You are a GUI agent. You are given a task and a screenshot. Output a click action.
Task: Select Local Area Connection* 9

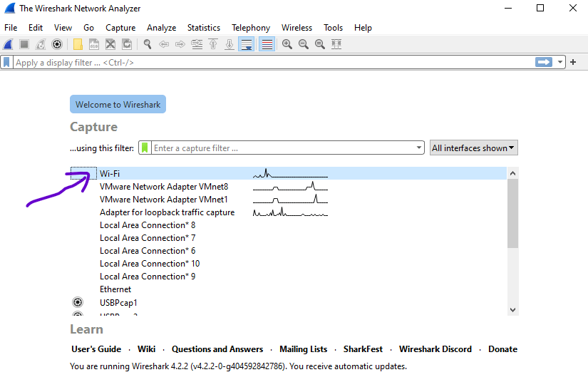click(288, 277)
